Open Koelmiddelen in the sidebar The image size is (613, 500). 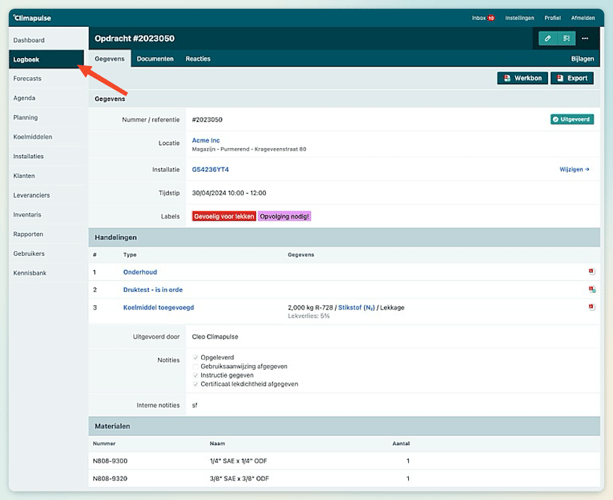coord(33,137)
